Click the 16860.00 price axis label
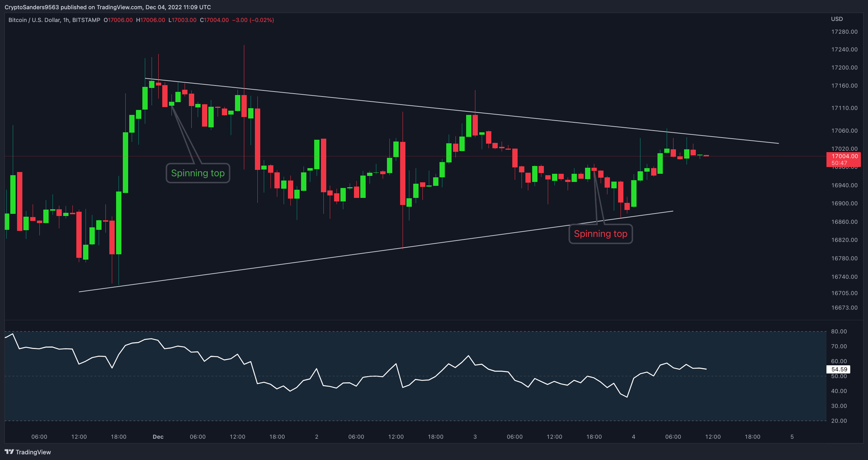The width and height of the screenshot is (868, 460). point(844,222)
